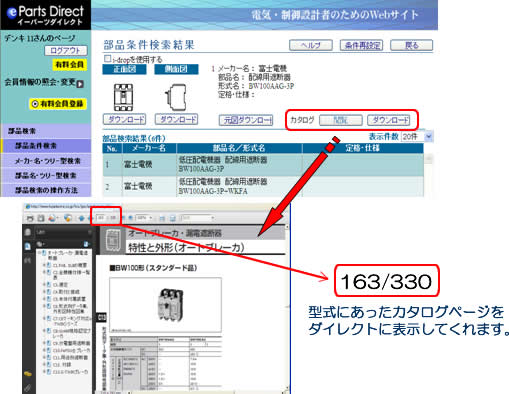Click the new bookmark icon in bookmarks panel
This screenshot has width=509, height=394.
pyautogui.click(x=86, y=244)
